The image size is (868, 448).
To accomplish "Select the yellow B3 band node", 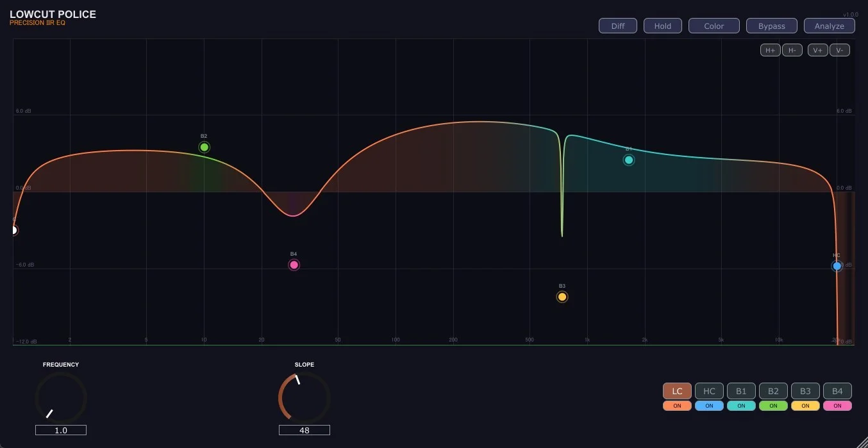I will point(562,297).
